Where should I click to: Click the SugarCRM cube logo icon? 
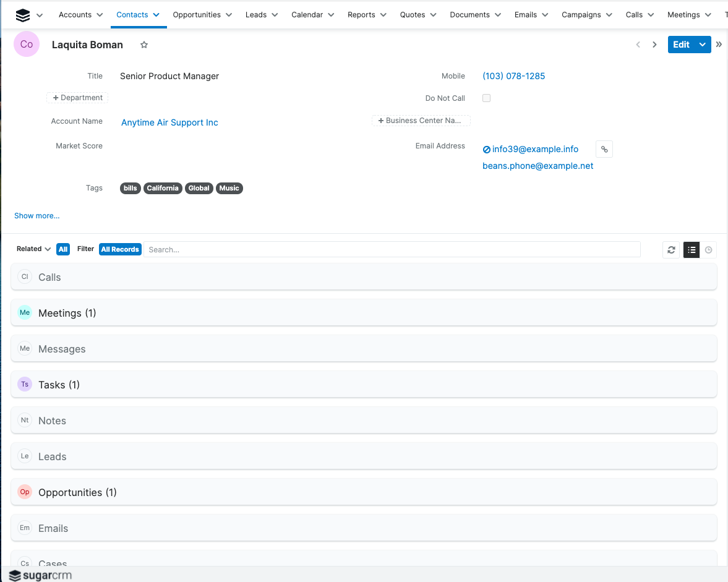[x=24, y=14]
